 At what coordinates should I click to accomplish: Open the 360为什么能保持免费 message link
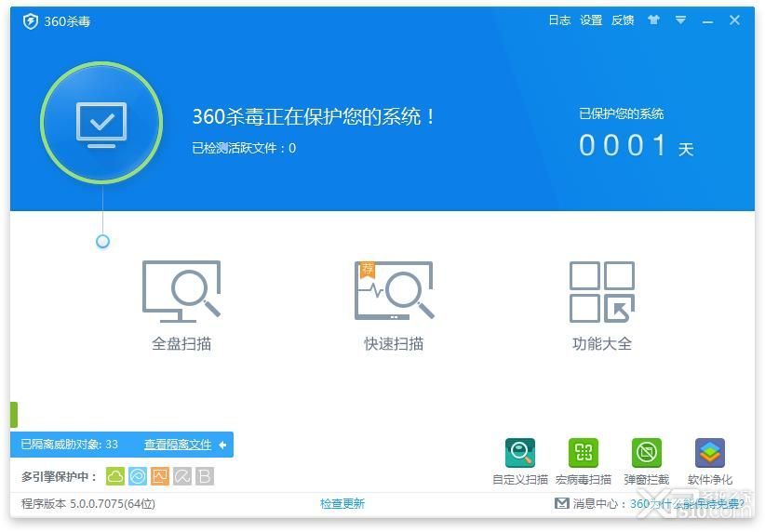tap(687, 504)
